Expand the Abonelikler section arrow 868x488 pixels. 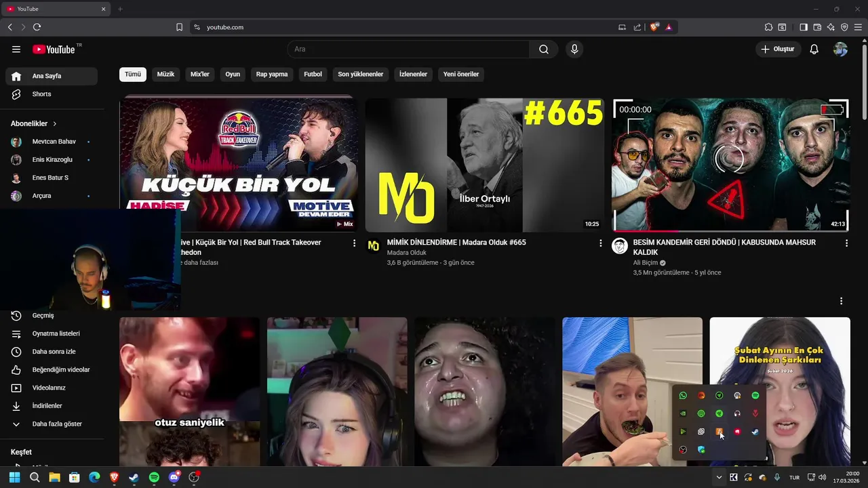[55, 124]
